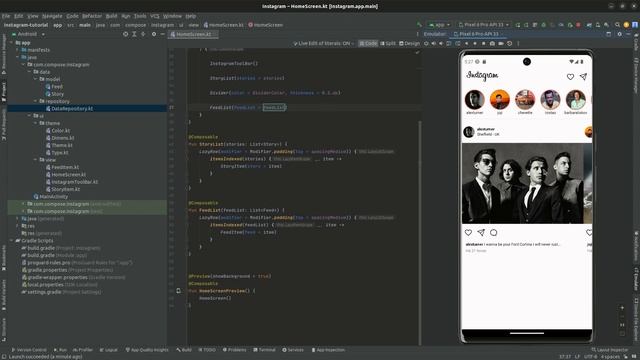
Task: Open the Navigate menu
Action: click(52, 16)
